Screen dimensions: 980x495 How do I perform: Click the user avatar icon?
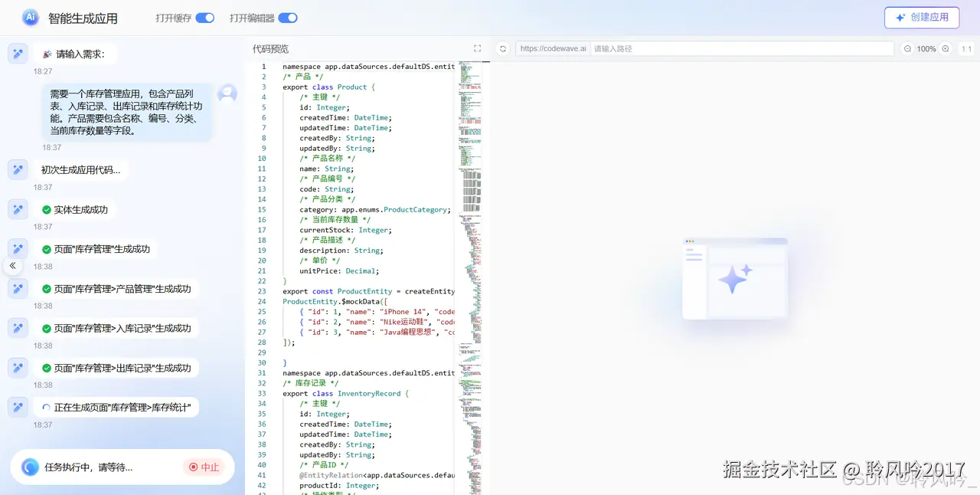tap(227, 93)
